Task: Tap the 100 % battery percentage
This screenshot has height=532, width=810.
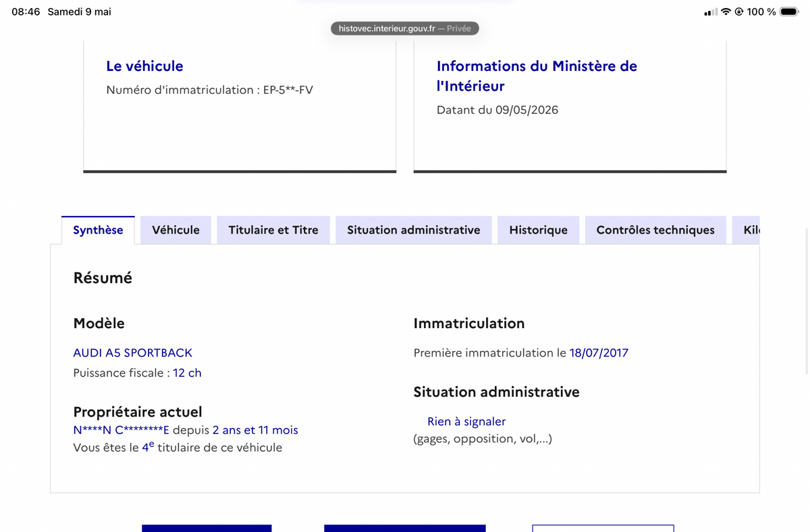Action: click(761, 11)
